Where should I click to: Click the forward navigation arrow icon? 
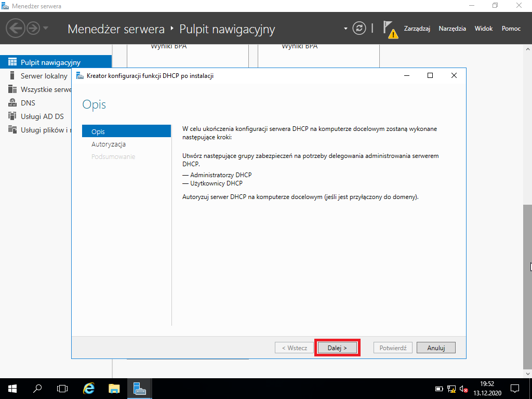(33, 28)
